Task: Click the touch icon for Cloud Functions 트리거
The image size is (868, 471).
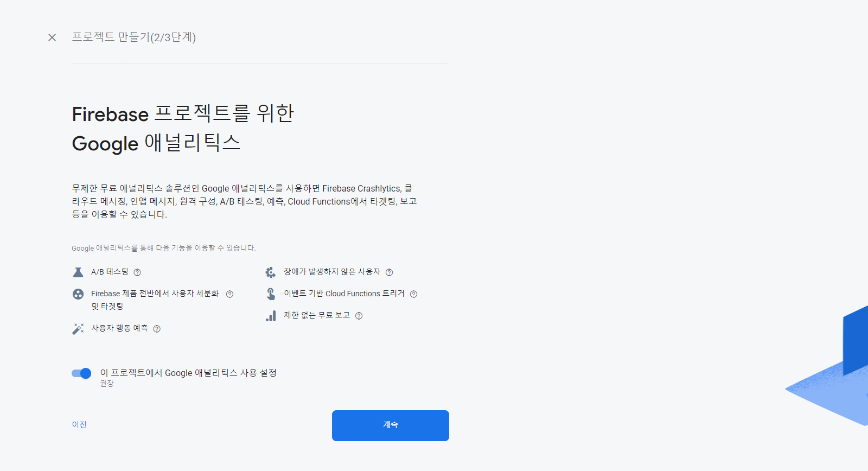Action: pyautogui.click(x=271, y=294)
